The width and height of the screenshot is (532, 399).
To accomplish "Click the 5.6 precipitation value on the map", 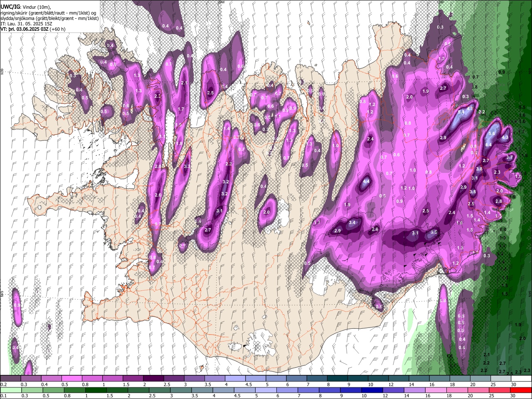I will coord(492,133).
